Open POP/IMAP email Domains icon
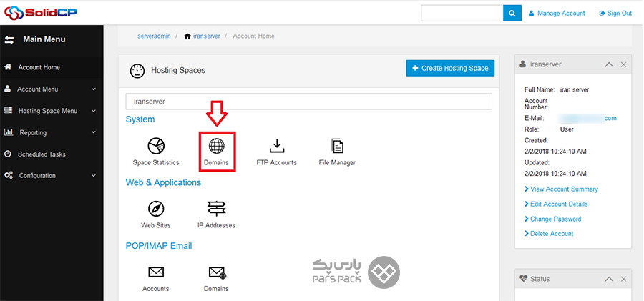The width and height of the screenshot is (644, 301). tap(216, 272)
